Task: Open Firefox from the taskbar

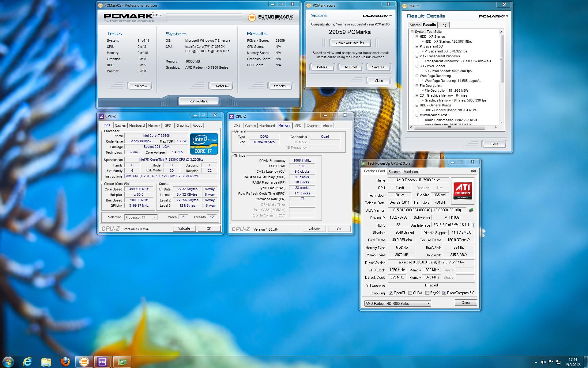Action: coord(65,362)
